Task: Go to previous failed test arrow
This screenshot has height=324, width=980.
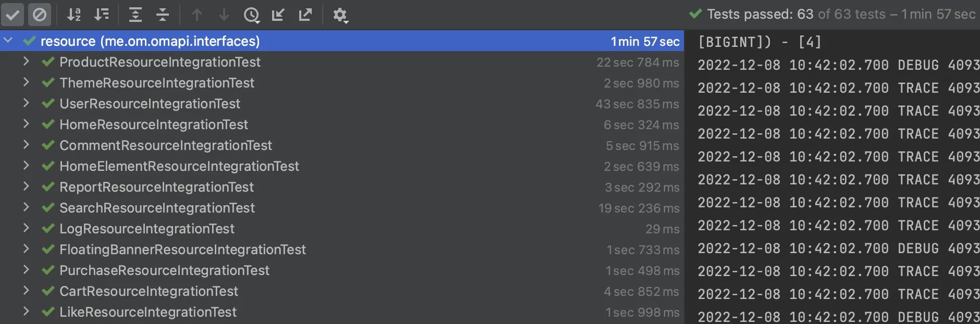Action: 197,15
